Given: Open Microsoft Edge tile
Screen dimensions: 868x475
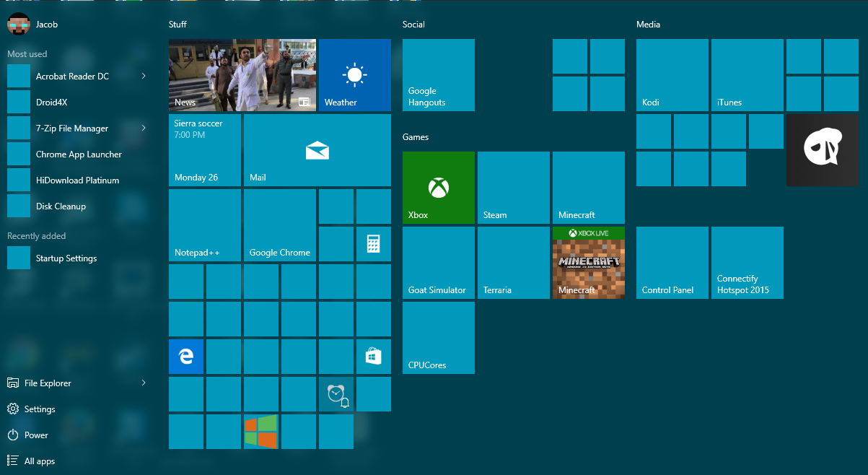Looking at the screenshot, I should click(185, 356).
